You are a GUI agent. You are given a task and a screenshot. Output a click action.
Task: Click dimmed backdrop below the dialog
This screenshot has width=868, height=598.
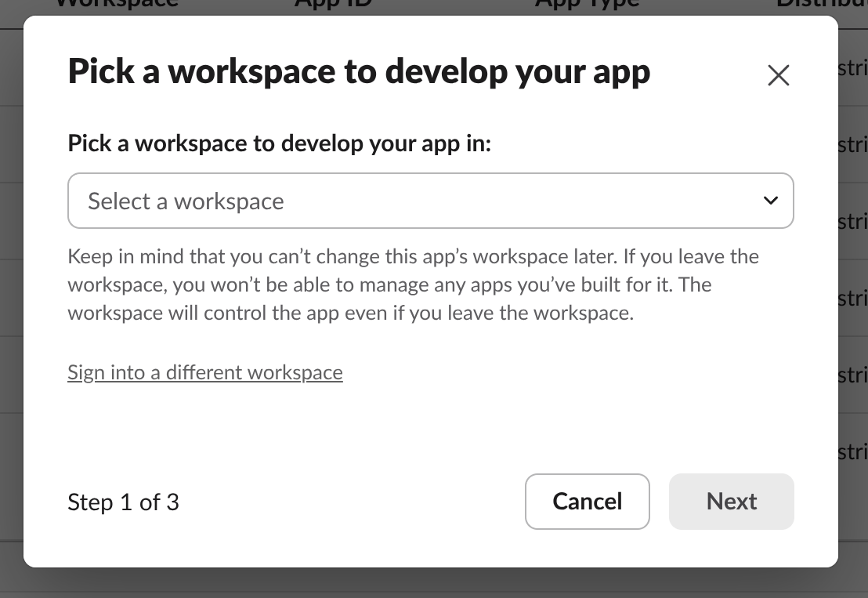(x=434, y=582)
